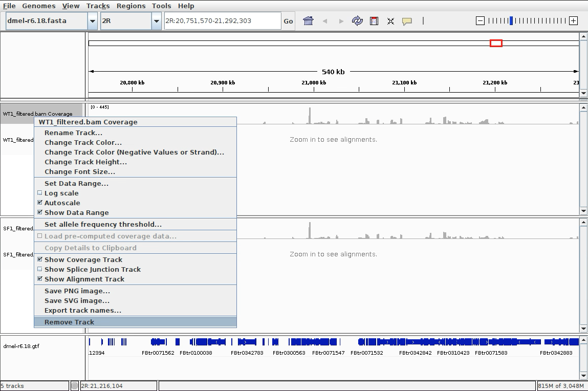Choose Change Track Color... menu entry
Image resolution: width=588 pixels, height=391 pixels.
tap(83, 142)
